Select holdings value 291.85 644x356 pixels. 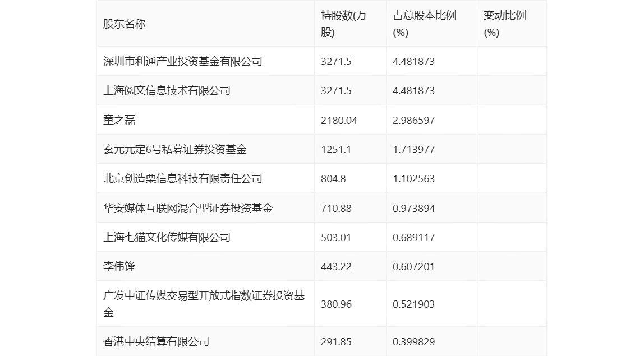point(336,341)
